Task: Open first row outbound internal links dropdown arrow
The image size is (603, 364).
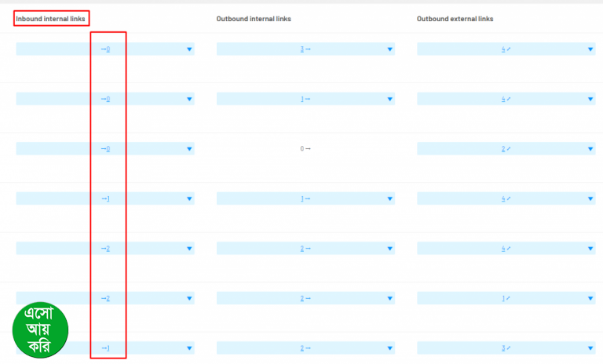Action: click(389, 49)
